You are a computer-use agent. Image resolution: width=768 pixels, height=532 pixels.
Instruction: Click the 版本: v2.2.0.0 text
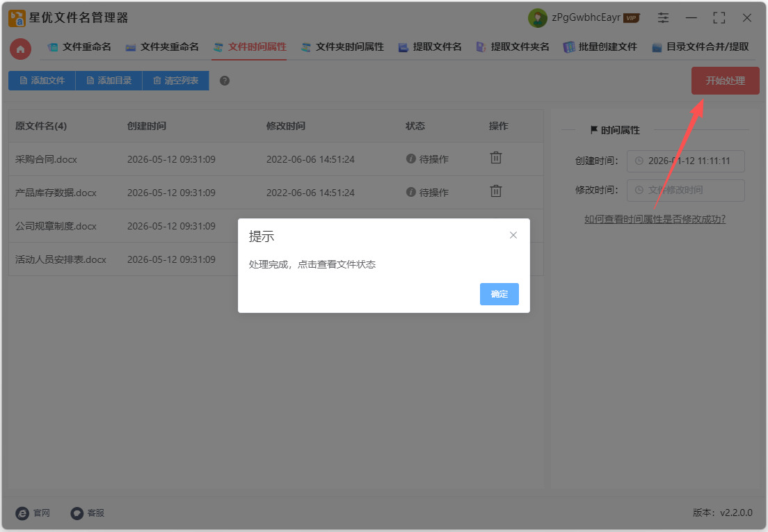[723, 513]
